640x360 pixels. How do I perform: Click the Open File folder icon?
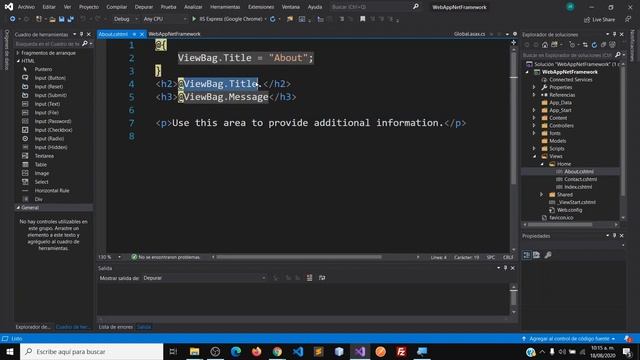coord(52,19)
